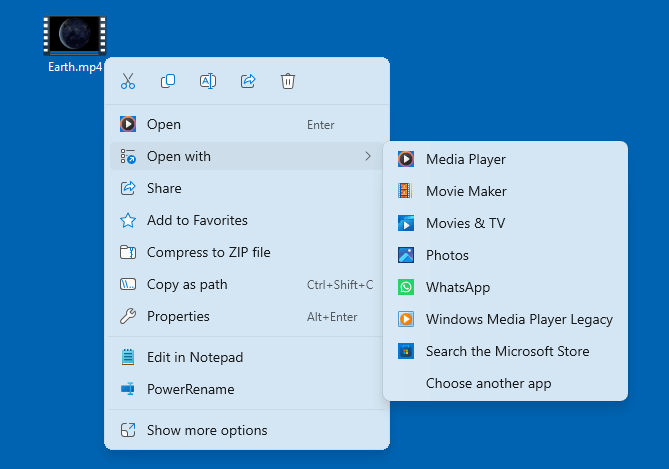Viewport: 669px width, 469px height.
Task: Choose Add to Favorites
Action: coord(247,220)
